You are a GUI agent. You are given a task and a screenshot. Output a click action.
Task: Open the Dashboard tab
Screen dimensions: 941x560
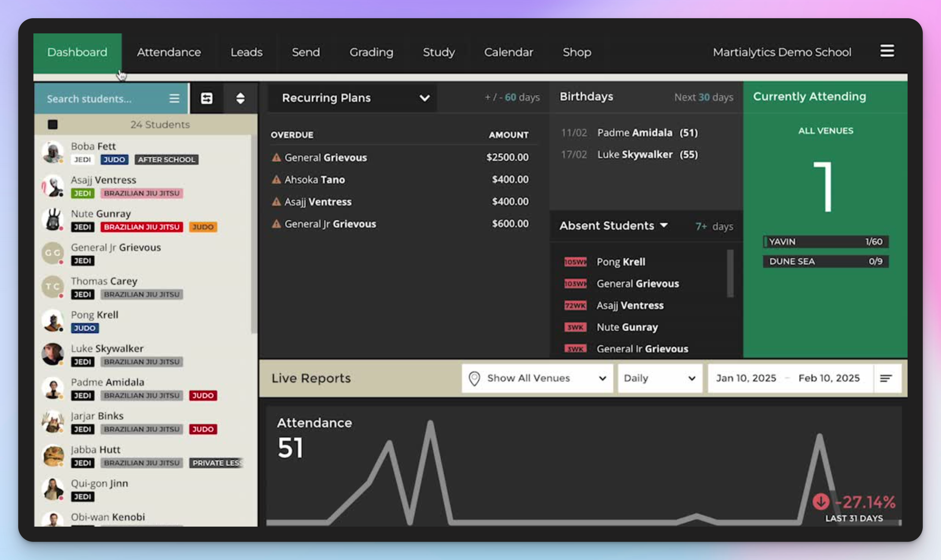click(x=77, y=52)
